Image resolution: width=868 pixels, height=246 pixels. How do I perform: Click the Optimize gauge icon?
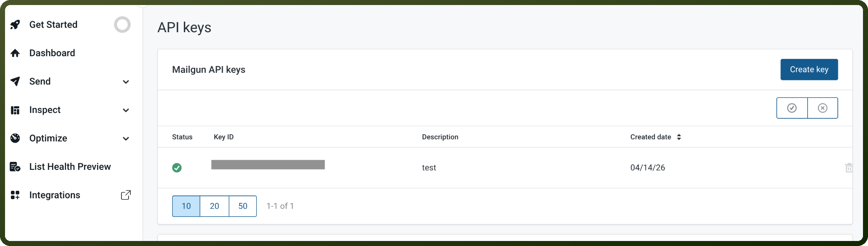pyautogui.click(x=15, y=138)
